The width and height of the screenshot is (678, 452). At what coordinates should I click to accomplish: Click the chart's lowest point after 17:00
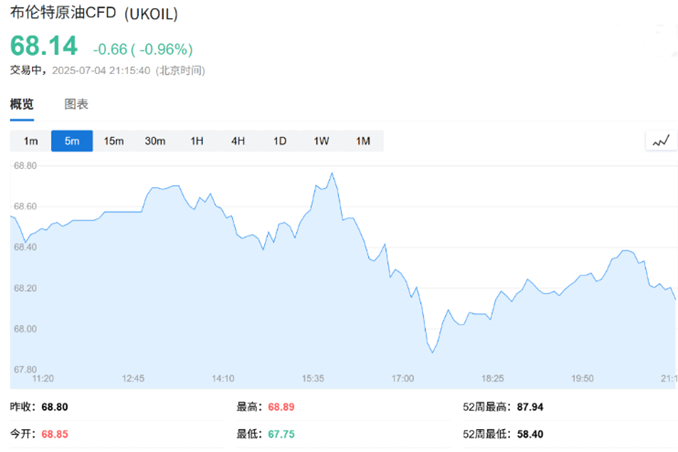[432, 352]
